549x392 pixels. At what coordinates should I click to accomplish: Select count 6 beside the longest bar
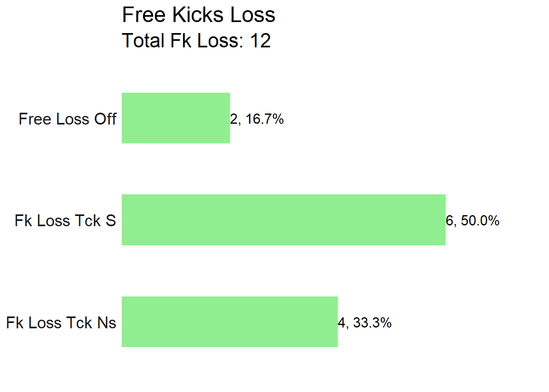pyautogui.click(x=449, y=221)
